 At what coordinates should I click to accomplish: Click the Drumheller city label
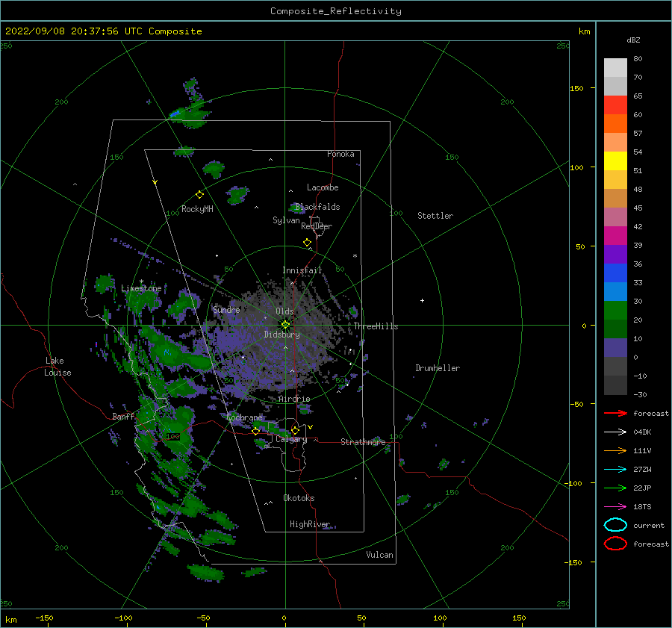pyautogui.click(x=438, y=368)
